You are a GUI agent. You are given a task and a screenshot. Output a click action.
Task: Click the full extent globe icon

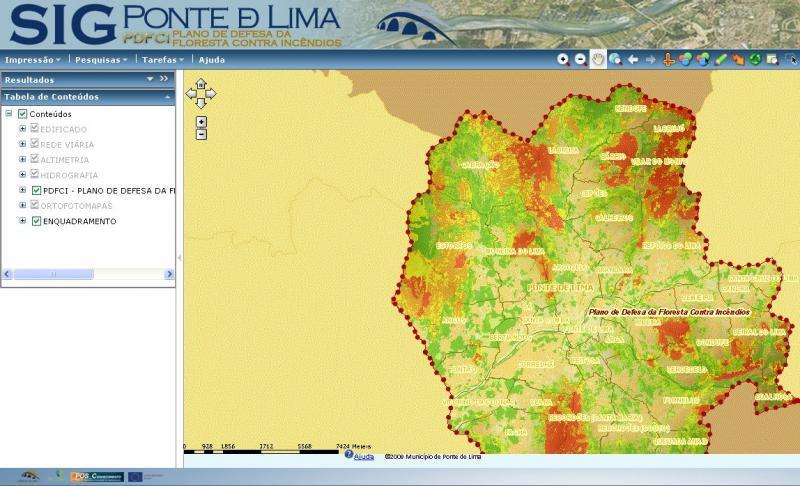click(x=615, y=59)
